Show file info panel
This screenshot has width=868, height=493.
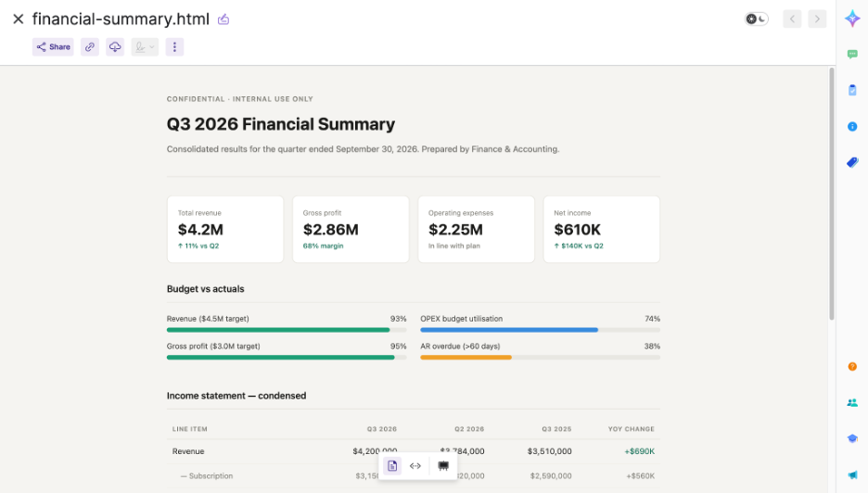[x=852, y=127]
